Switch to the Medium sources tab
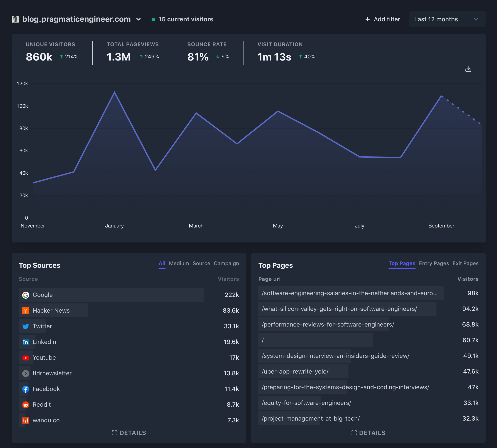Screen dimensions: 497x448 [x=179, y=263]
